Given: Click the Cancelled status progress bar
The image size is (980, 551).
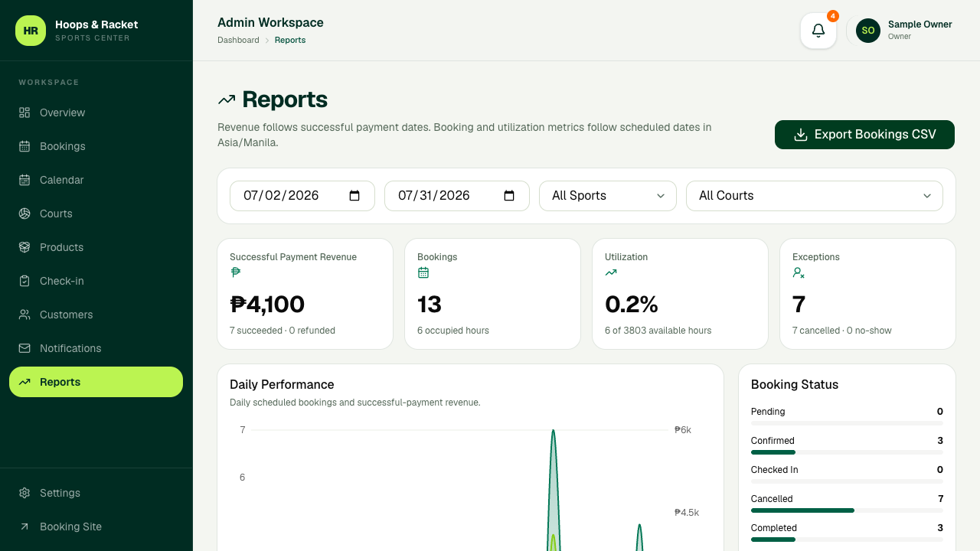Looking at the screenshot, I should click(x=847, y=510).
